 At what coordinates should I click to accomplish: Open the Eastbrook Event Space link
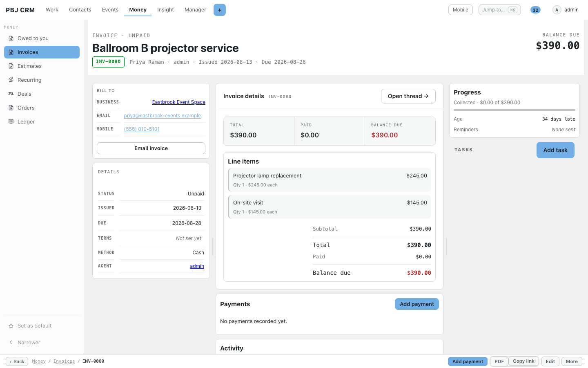pos(179,102)
